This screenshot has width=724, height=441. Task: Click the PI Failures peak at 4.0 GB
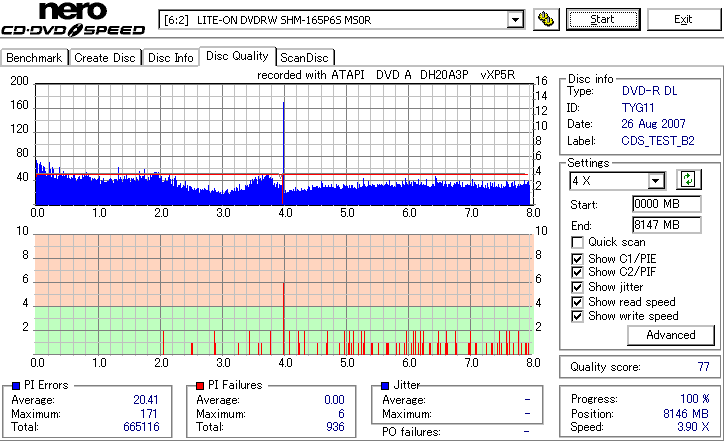283,319
